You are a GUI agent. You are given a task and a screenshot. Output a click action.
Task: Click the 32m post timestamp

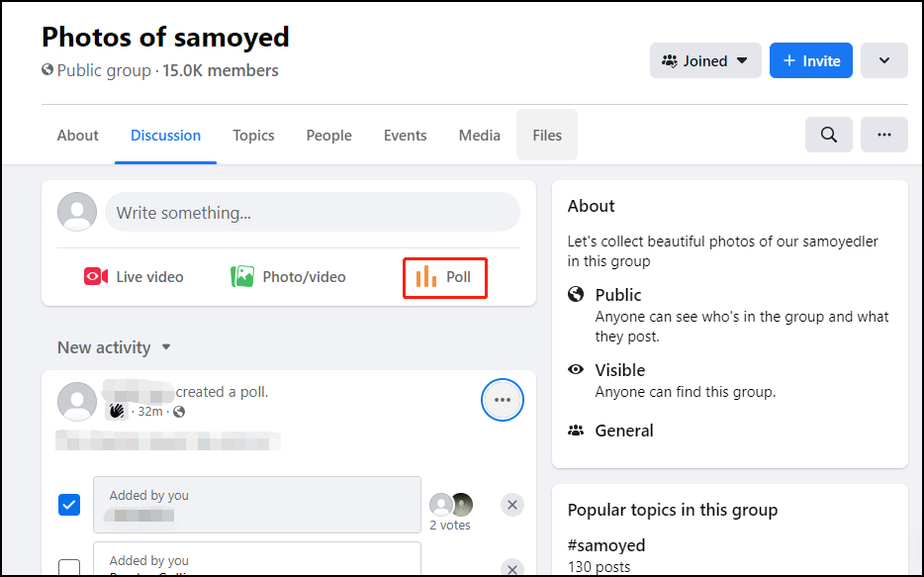[149, 412]
